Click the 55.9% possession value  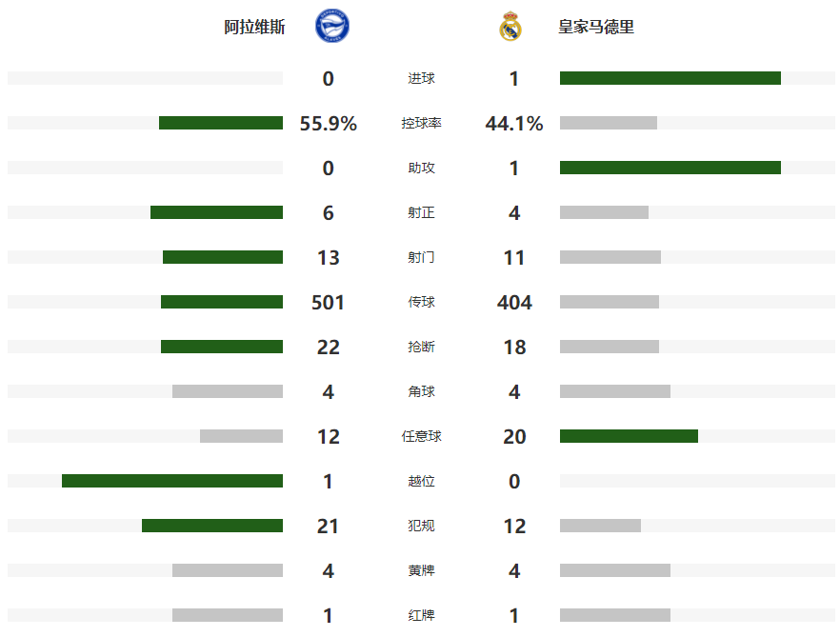tap(329, 124)
